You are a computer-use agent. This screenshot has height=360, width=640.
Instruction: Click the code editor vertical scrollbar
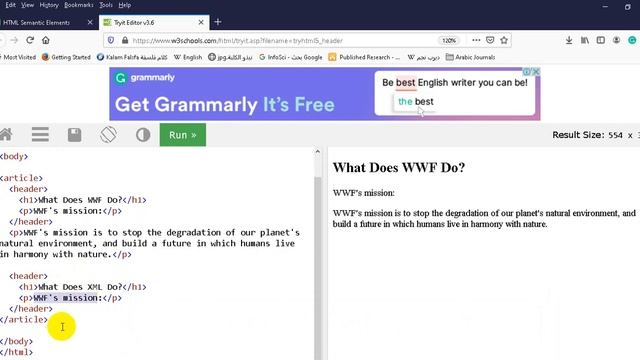tap(318, 267)
